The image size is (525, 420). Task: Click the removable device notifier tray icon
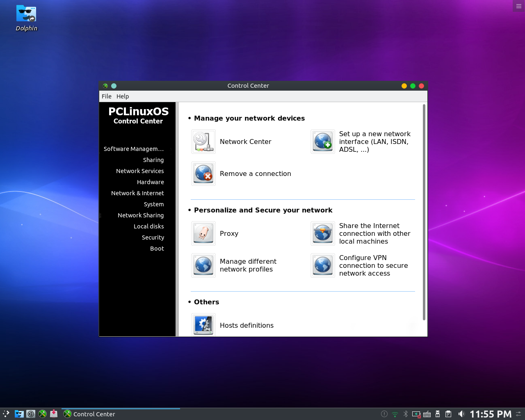tap(438, 414)
